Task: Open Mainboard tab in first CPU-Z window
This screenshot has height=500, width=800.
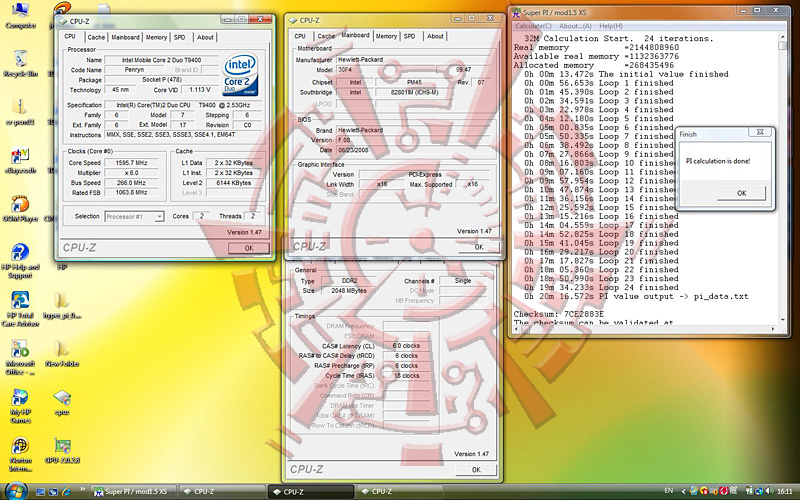Action: coord(125,37)
